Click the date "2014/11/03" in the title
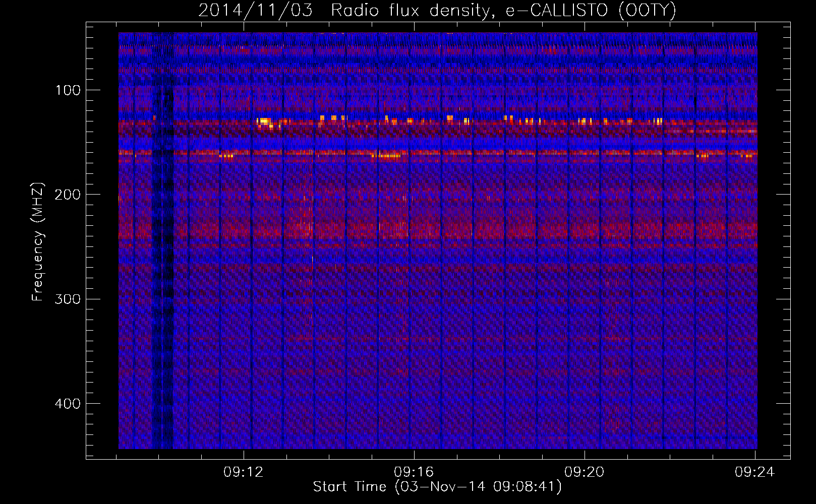 pos(255,11)
